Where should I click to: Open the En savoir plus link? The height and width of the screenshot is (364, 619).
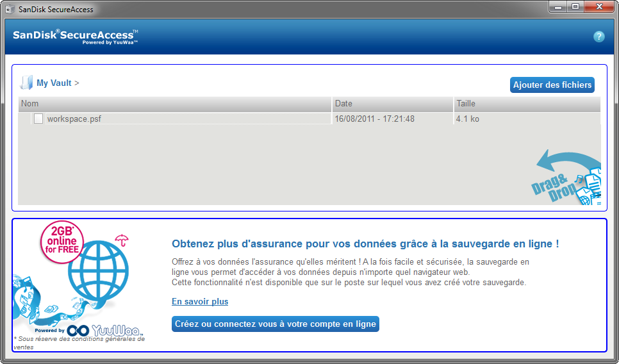200,302
